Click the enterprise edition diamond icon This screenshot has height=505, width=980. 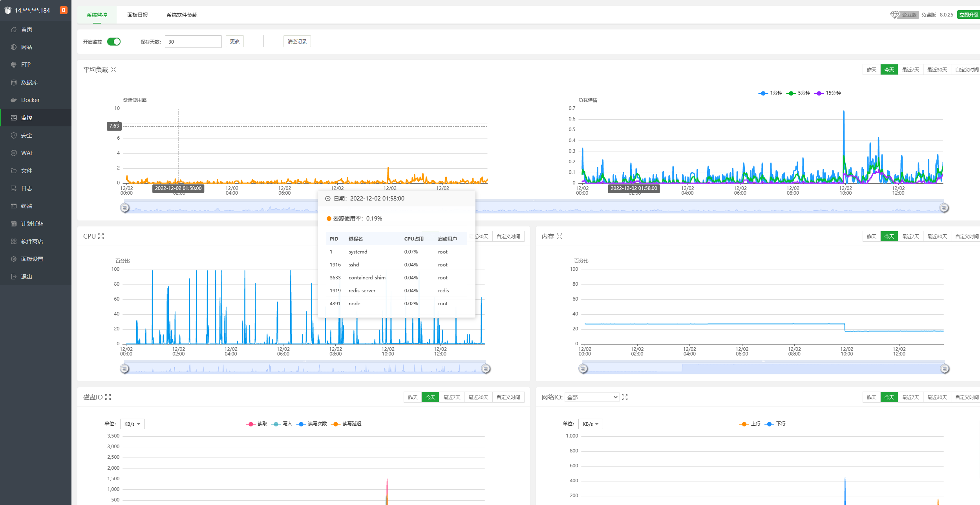(x=894, y=15)
